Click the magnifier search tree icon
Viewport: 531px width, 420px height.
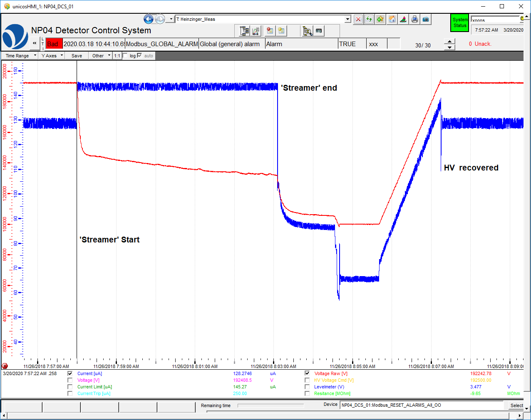coord(308,31)
